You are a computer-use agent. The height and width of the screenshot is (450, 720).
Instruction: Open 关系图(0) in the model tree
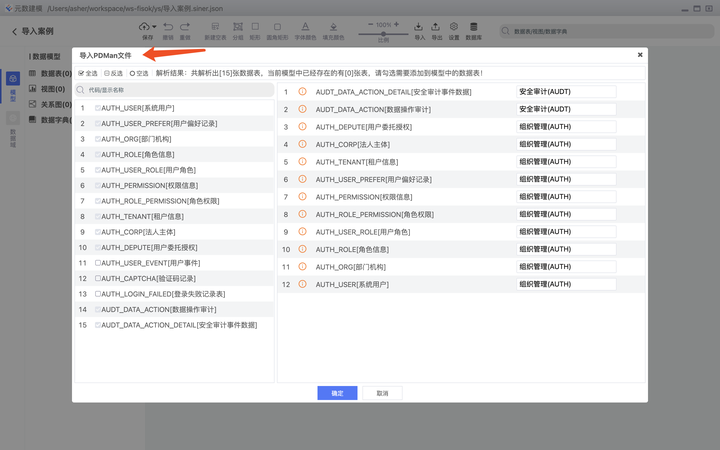coord(51,105)
